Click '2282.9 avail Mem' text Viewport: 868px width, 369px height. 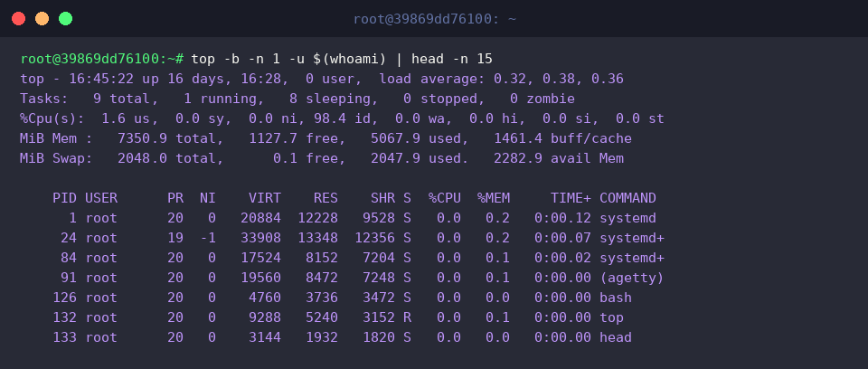(x=559, y=158)
